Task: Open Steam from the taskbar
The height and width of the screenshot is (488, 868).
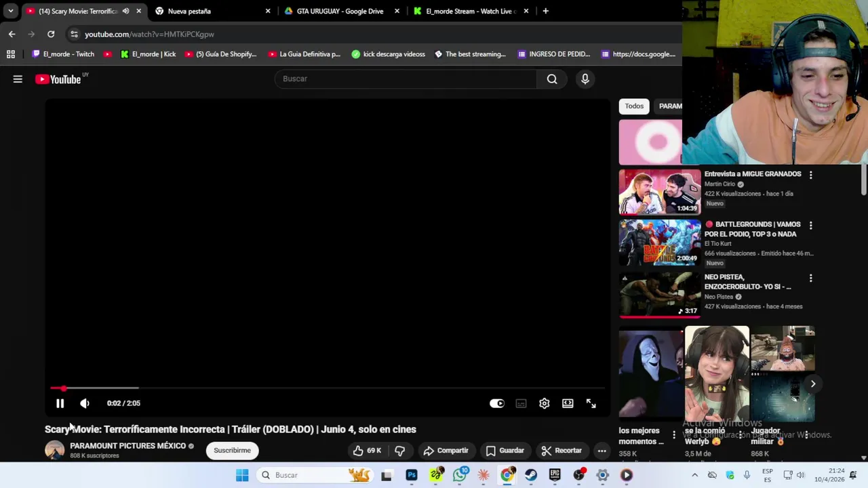Action: (x=531, y=475)
